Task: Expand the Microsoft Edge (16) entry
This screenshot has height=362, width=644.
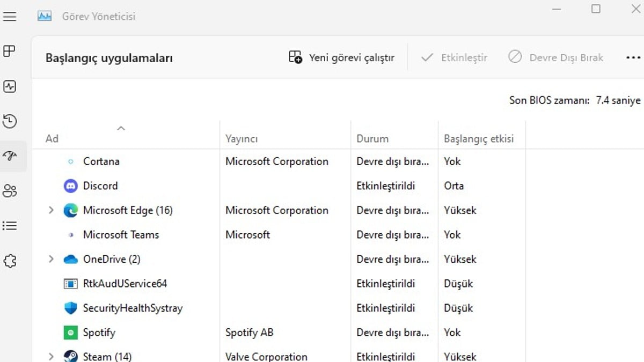Action: (51, 210)
